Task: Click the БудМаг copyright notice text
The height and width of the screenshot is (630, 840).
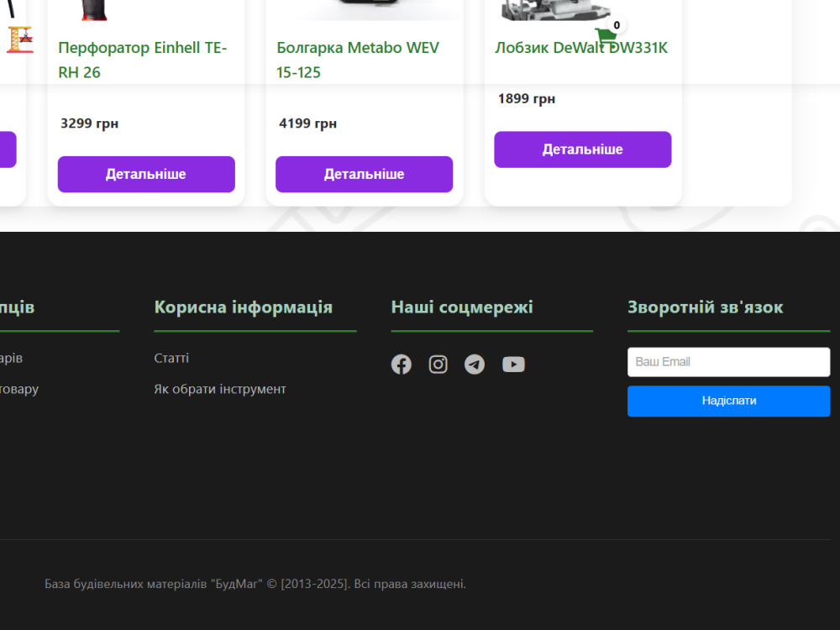Action: point(255,584)
